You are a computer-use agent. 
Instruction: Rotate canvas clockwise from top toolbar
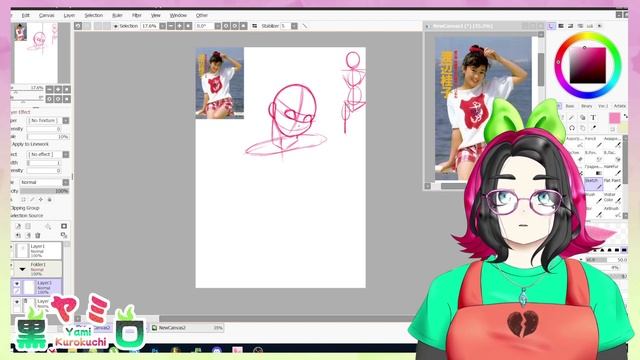coord(235,26)
